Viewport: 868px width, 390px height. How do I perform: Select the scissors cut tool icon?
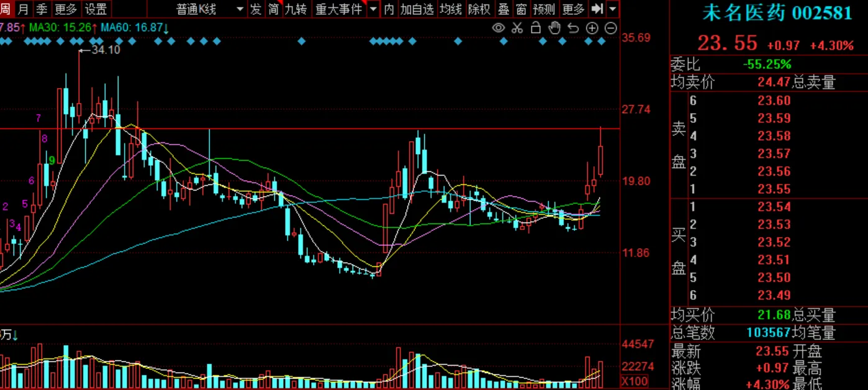pos(517,28)
